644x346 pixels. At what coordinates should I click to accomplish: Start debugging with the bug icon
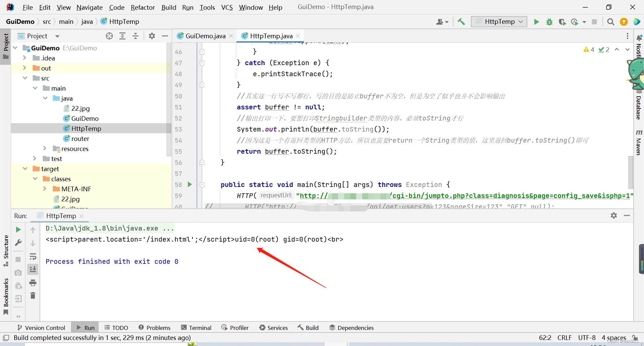click(549, 22)
